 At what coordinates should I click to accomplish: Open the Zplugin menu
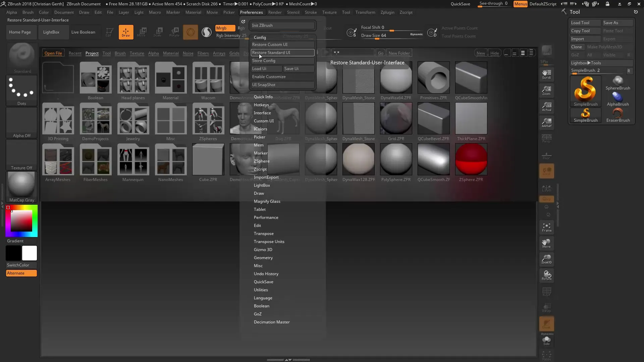point(387,12)
